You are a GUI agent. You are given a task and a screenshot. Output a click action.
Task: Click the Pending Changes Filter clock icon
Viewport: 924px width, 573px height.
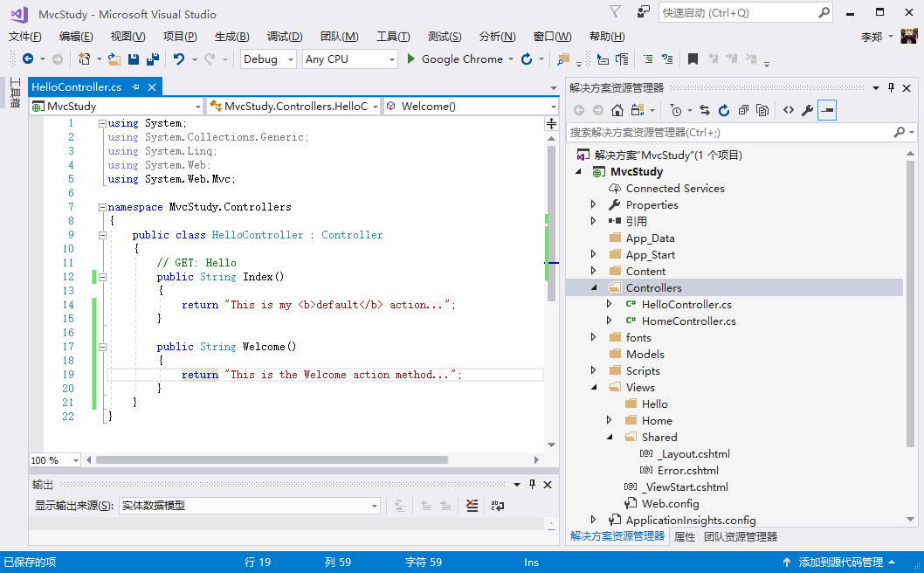tap(676, 110)
